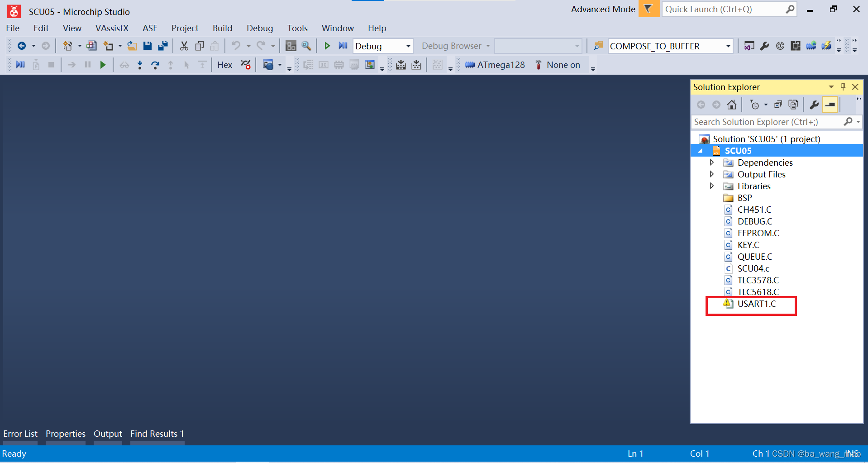Select the CH451.C file
868x463 pixels.
[x=754, y=210]
